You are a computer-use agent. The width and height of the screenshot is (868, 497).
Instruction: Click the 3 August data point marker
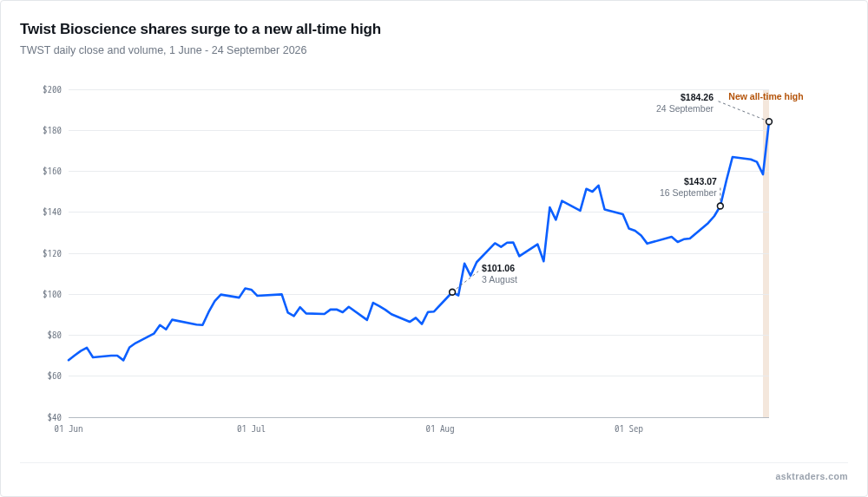tap(452, 292)
